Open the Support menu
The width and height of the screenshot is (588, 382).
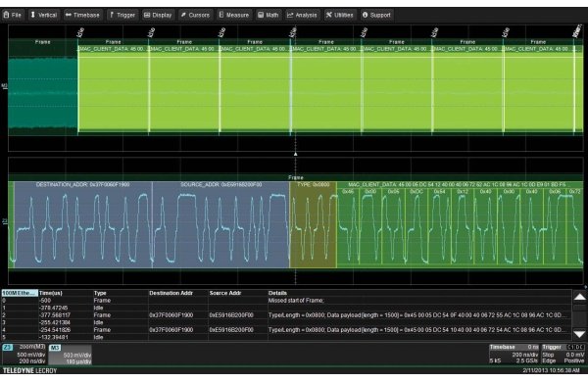376,15
